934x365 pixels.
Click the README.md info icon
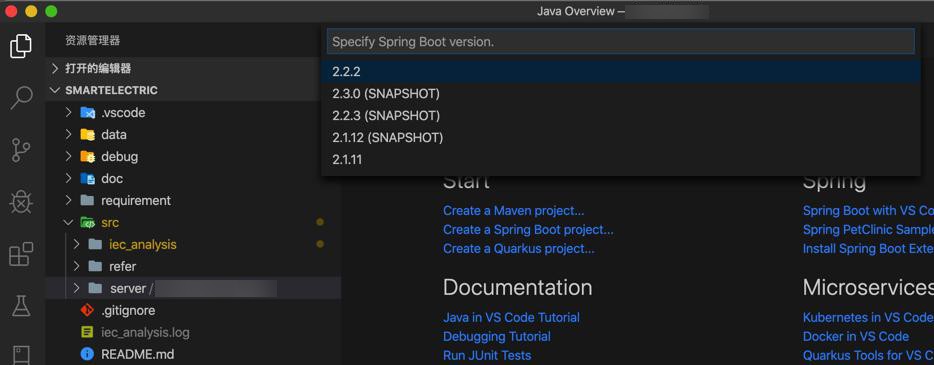[x=88, y=354]
